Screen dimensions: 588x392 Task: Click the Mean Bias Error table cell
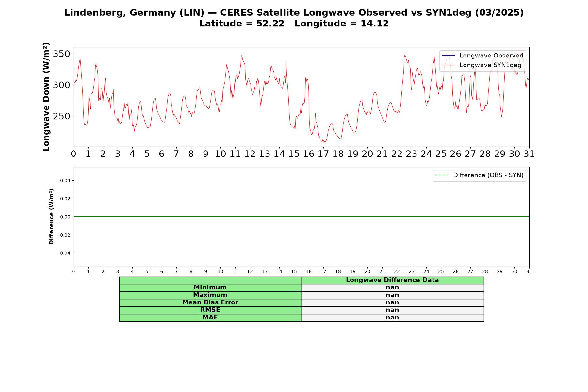click(210, 302)
